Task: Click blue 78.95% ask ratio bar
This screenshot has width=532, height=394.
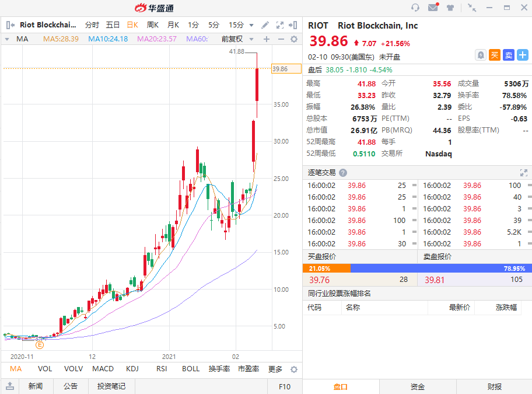Action: [441, 269]
